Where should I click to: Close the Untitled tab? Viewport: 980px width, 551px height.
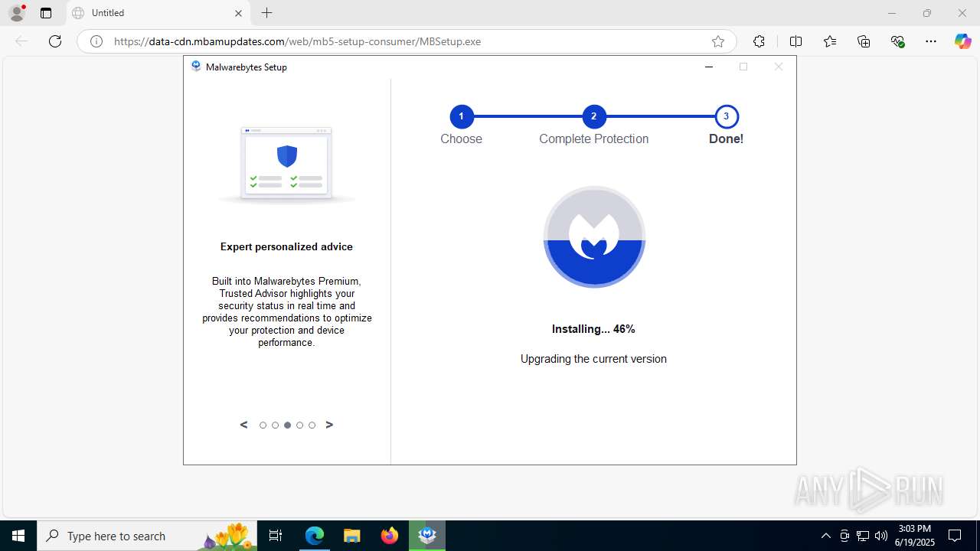tap(238, 13)
